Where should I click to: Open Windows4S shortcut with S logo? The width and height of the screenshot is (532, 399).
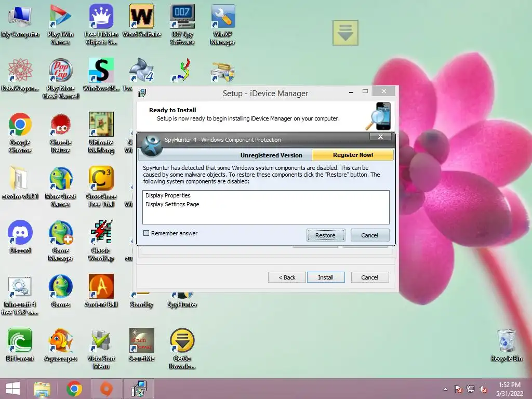coord(101,75)
